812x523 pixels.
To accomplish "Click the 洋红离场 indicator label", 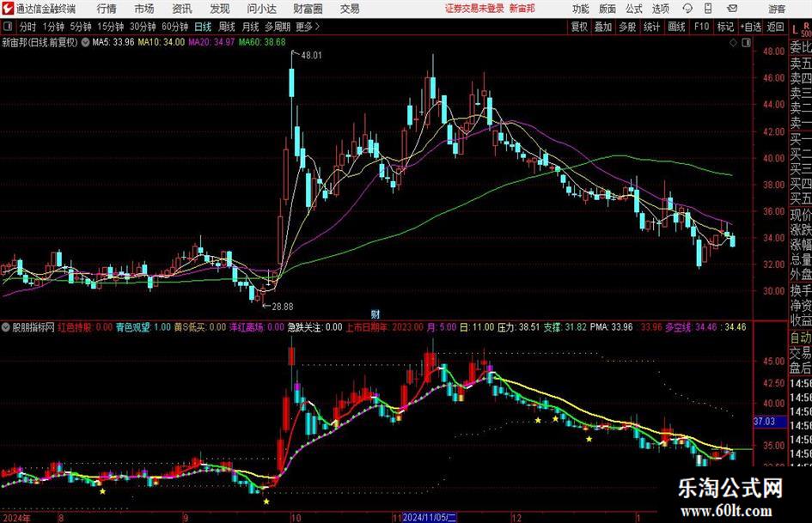I will point(248,327).
